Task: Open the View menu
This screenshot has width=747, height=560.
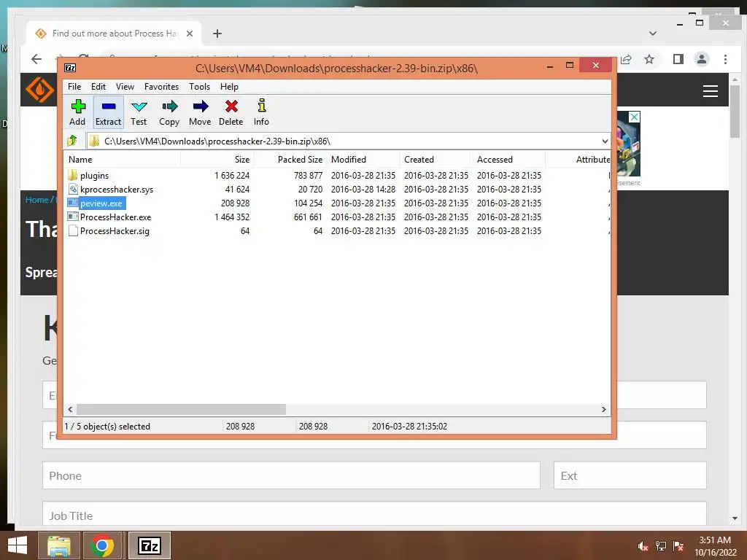Action: [125, 87]
